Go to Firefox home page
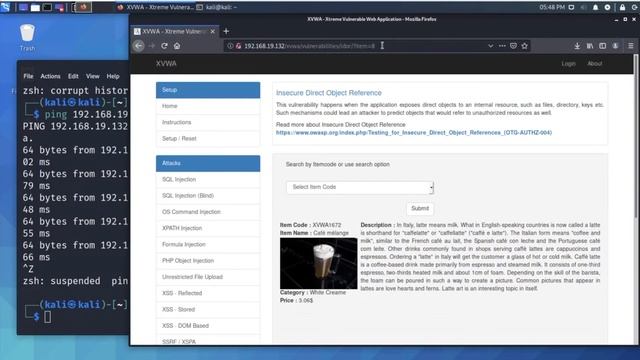The width and height of the screenshot is (640, 360). click(x=177, y=46)
